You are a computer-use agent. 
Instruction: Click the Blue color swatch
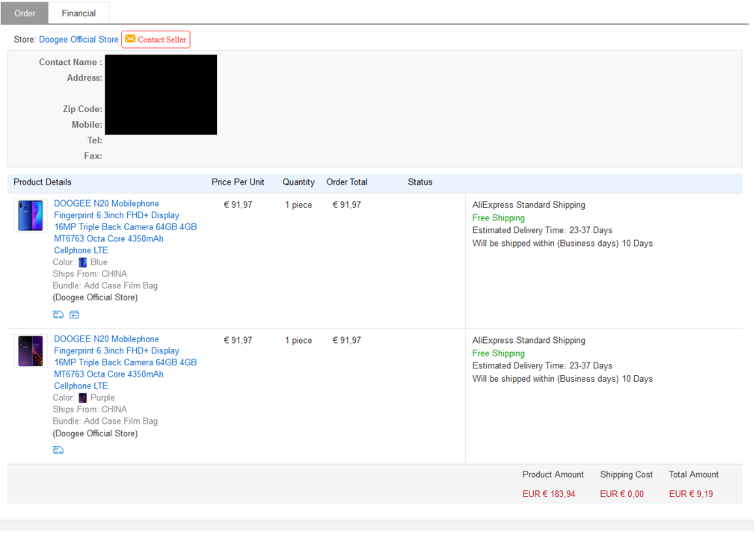pyautogui.click(x=82, y=262)
